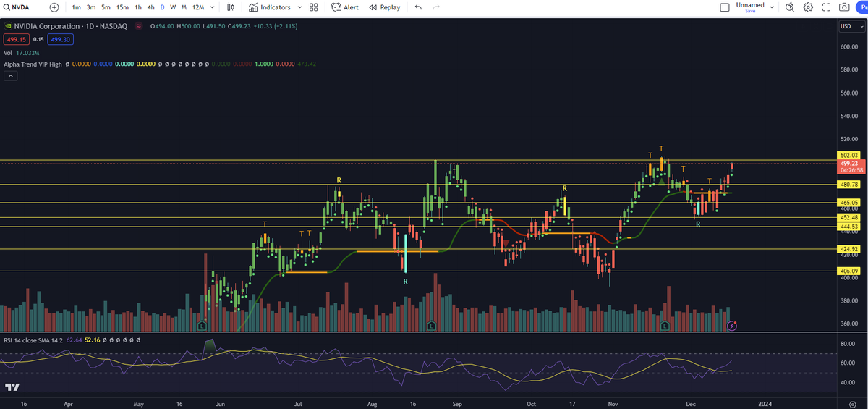Click the 17.033M volume value

27,52
